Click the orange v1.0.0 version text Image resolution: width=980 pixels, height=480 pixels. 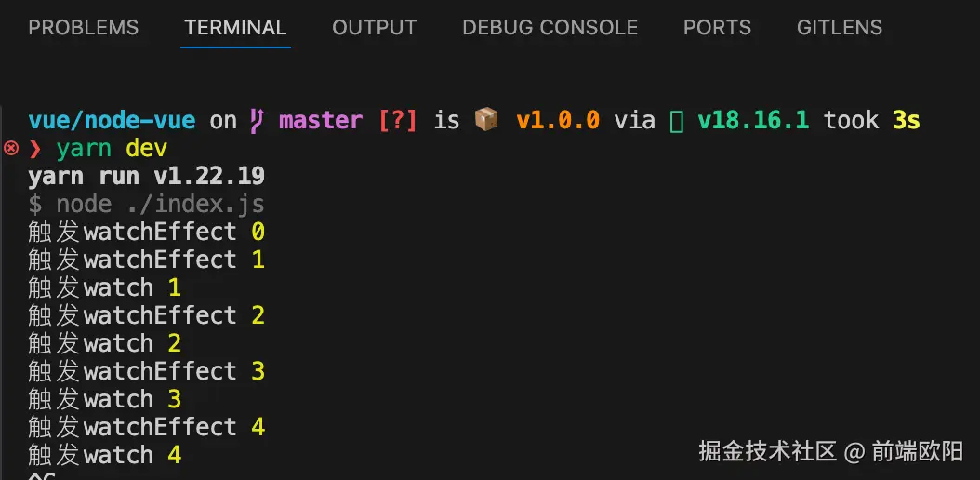(x=558, y=120)
